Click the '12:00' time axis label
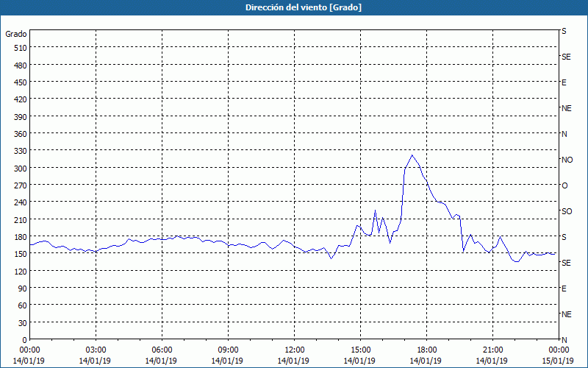The image size is (588, 368). click(293, 350)
